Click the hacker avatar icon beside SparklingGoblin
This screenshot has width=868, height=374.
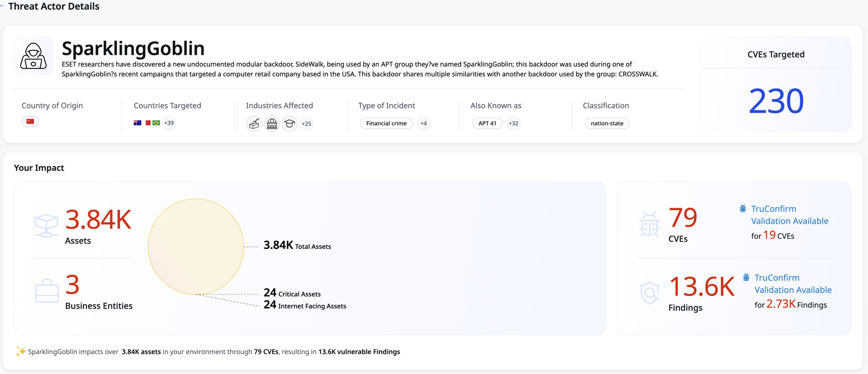coord(33,56)
